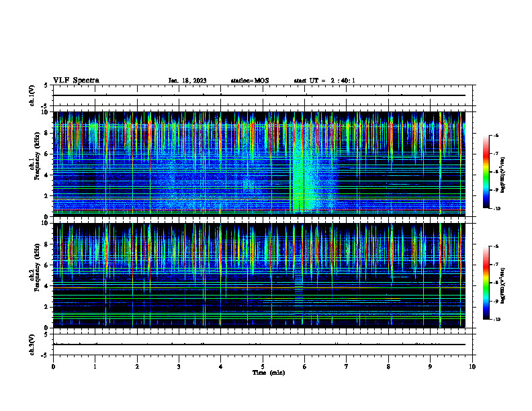The width and height of the screenshot is (532, 411).
Task: Click time axis tick label "3"
Action: coord(179,367)
